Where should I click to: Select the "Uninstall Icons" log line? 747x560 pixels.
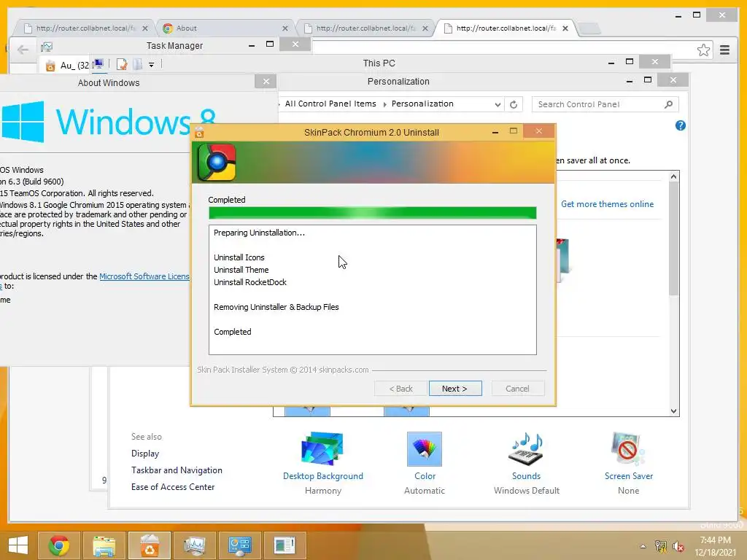click(x=239, y=257)
